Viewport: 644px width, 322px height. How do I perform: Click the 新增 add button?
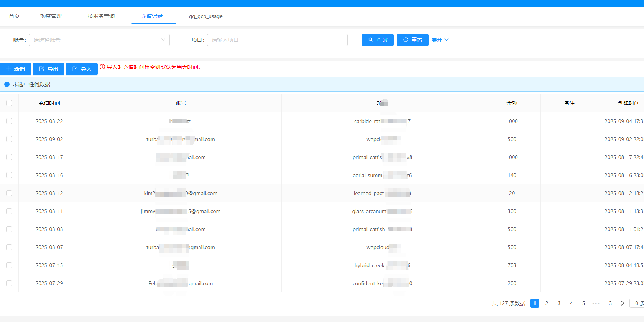[x=15, y=69]
